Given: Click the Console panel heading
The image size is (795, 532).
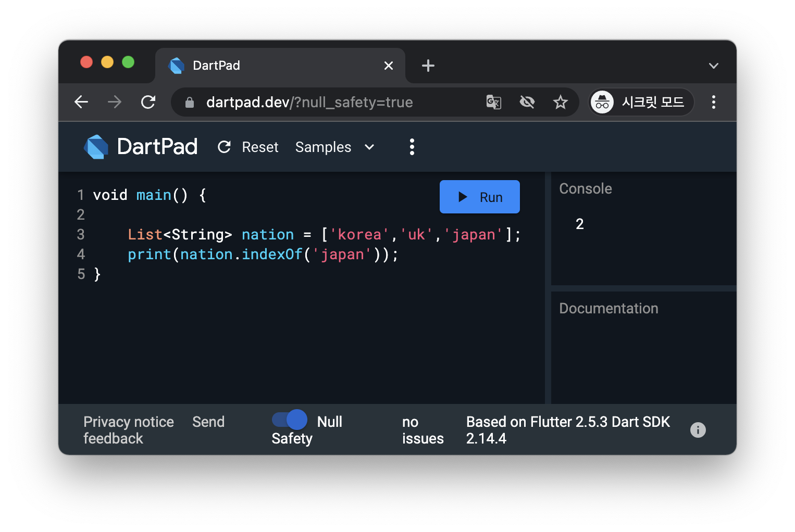Looking at the screenshot, I should tap(586, 188).
